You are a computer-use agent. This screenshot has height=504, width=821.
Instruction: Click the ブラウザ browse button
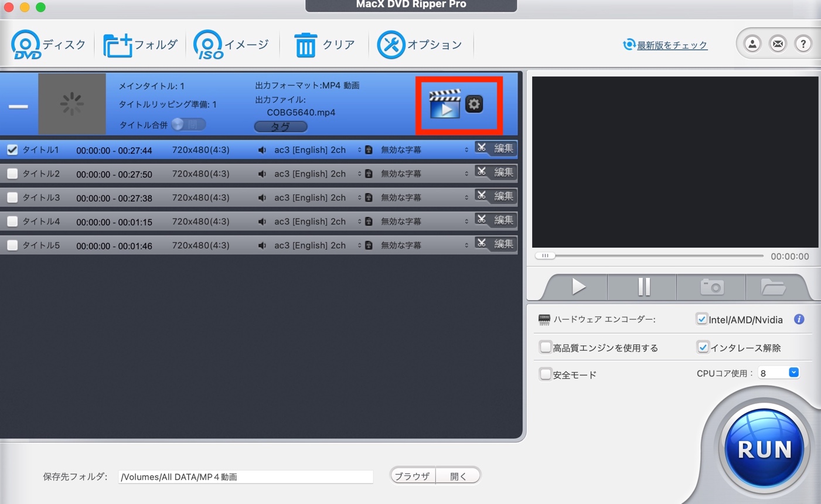point(413,476)
